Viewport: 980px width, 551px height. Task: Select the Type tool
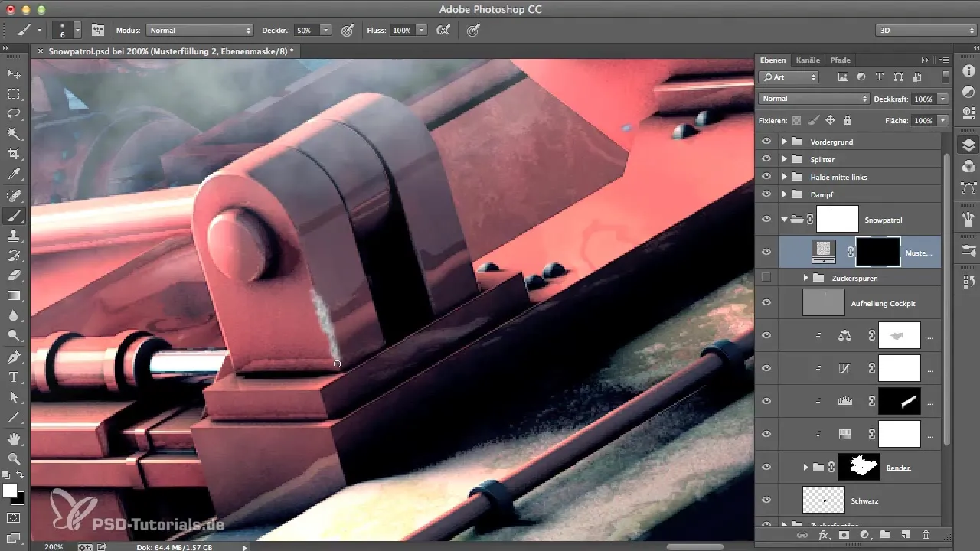pyautogui.click(x=14, y=377)
